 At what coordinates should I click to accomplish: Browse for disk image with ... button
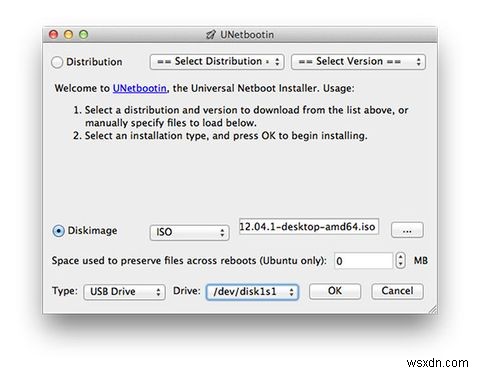(x=407, y=230)
